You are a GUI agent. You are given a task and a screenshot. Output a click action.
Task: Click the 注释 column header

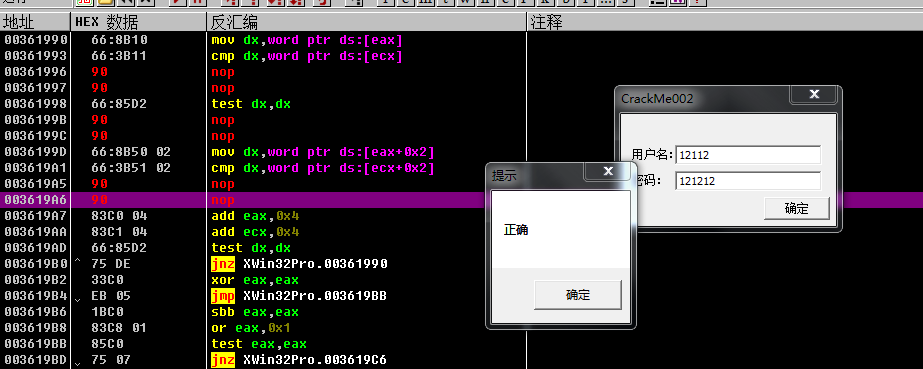pyautogui.click(x=725, y=23)
